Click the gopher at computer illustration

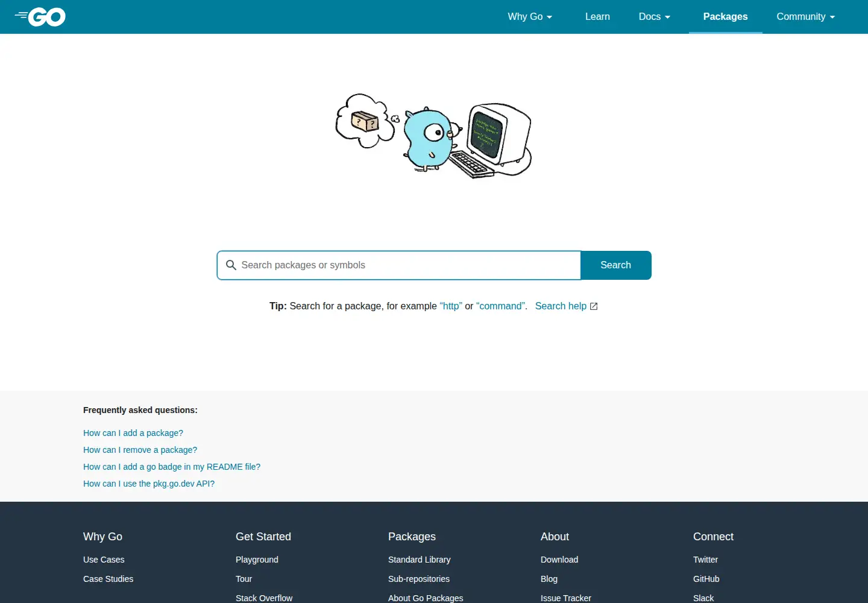click(433, 136)
